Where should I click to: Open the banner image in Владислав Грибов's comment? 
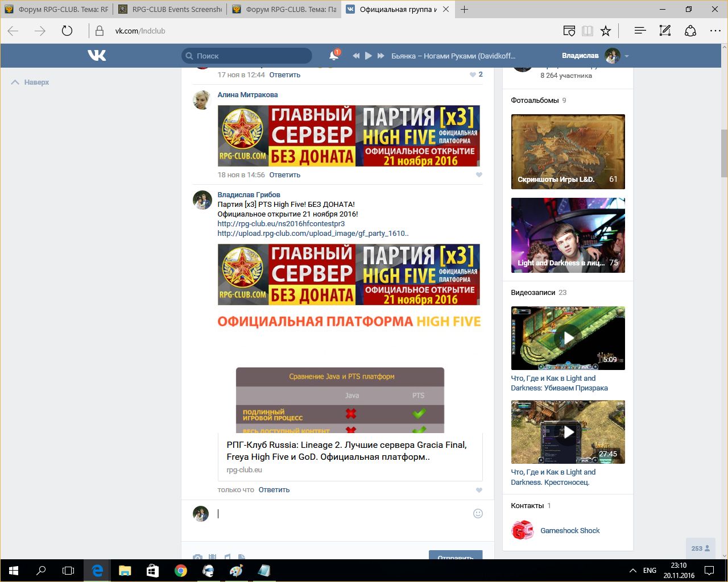point(349,275)
